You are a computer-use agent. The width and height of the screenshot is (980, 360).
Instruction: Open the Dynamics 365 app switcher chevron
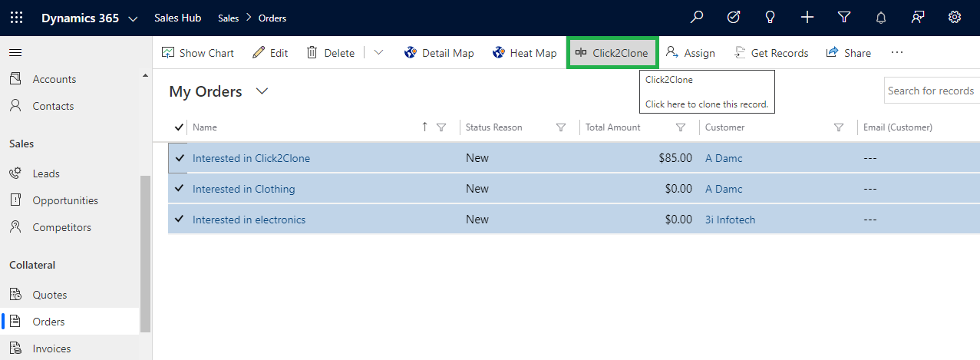(134, 18)
